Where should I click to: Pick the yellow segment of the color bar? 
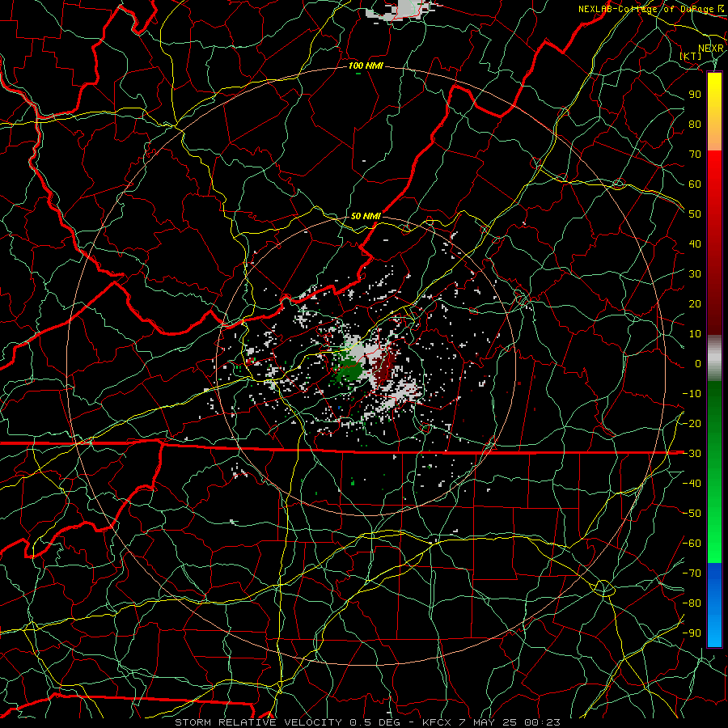[714, 93]
